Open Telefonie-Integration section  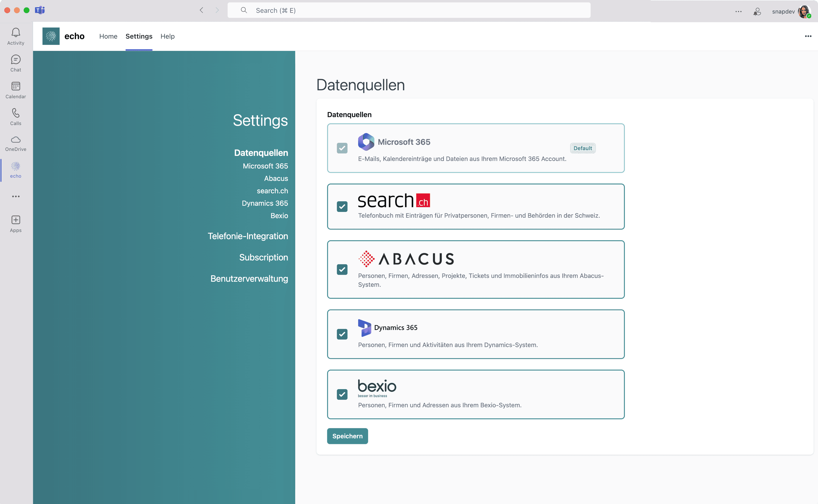pyautogui.click(x=248, y=236)
